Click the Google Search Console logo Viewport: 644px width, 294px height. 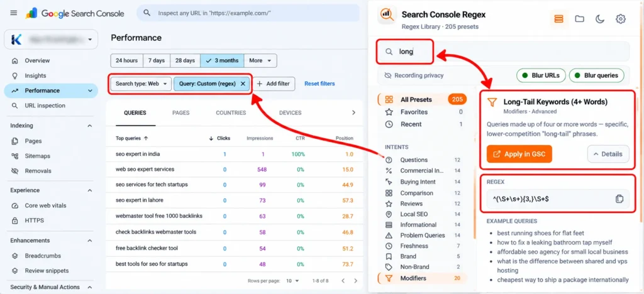[75, 13]
